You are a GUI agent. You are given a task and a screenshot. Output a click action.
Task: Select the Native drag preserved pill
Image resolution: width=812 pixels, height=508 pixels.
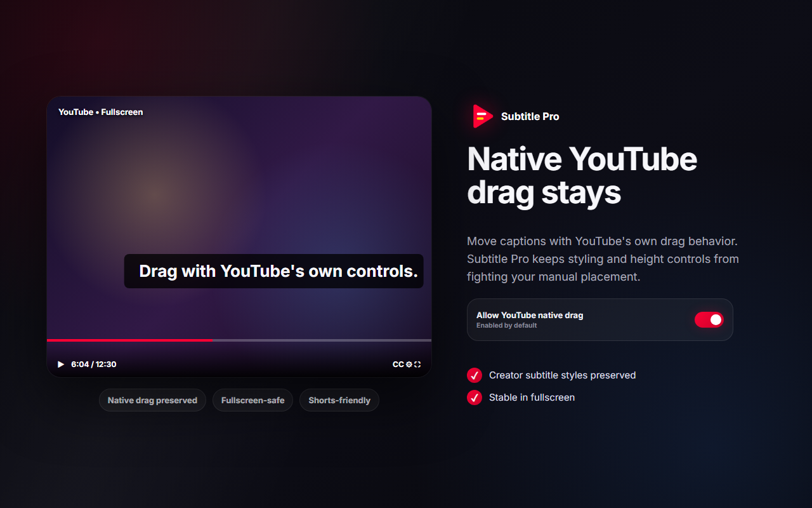point(152,400)
